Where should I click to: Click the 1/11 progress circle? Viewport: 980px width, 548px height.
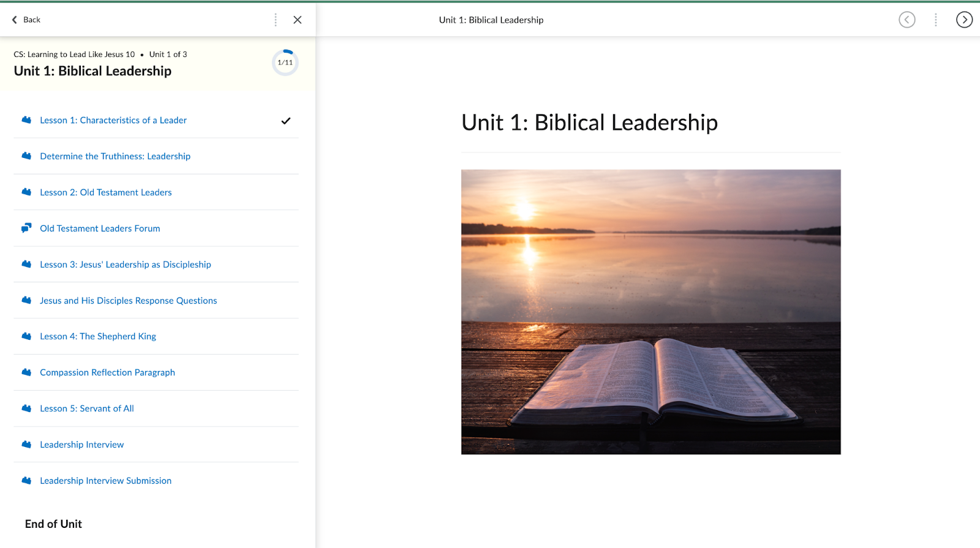tap(285, 62)
